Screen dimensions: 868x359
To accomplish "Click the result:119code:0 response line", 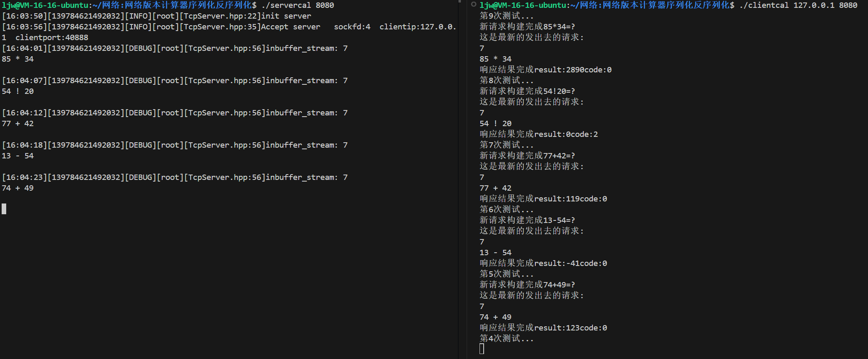I will tap(543, 199).
